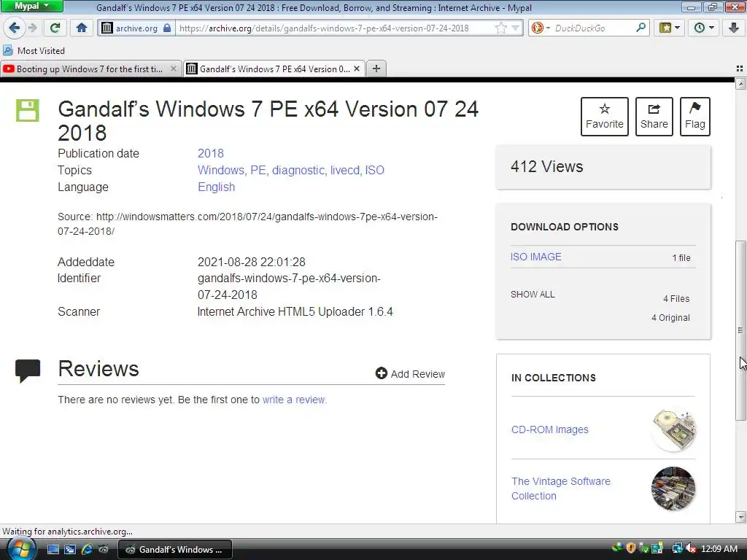Click the 412 Views statistic text
Screen dimensions: 747x560
pos(547,167)
